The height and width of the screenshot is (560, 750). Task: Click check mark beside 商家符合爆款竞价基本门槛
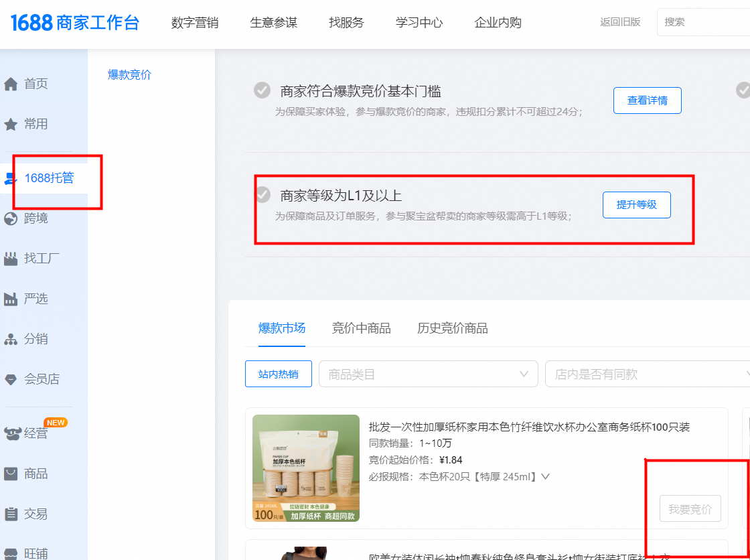[x=262, y=90]
